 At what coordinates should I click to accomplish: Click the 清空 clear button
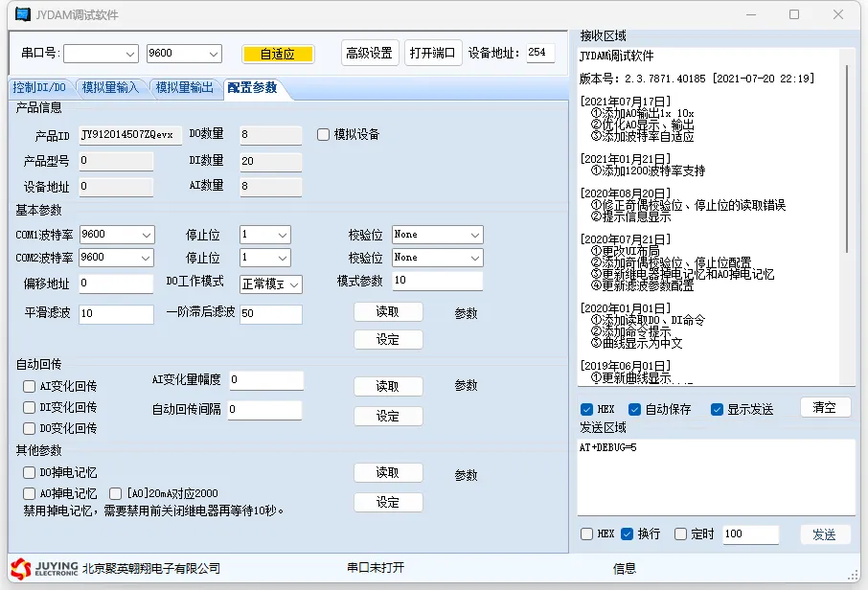click(825, 407)
